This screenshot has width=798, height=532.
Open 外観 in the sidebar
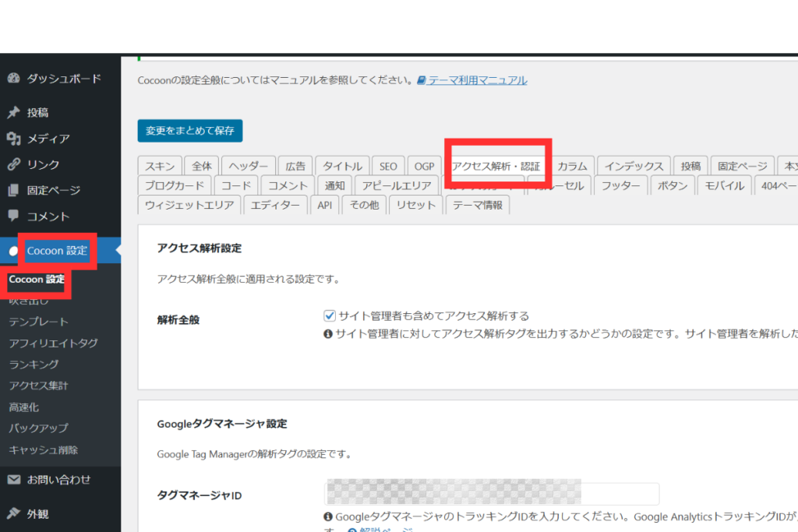pyautogui.click(x=60, y=513)
